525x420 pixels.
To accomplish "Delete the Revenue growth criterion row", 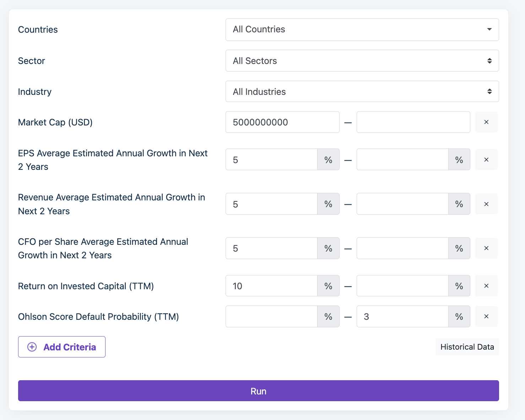I will coord(486,204).
